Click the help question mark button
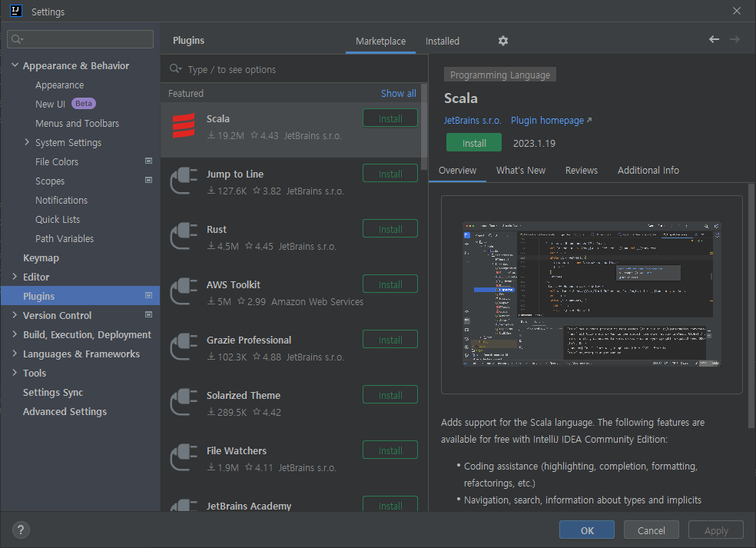 point(21,530)
